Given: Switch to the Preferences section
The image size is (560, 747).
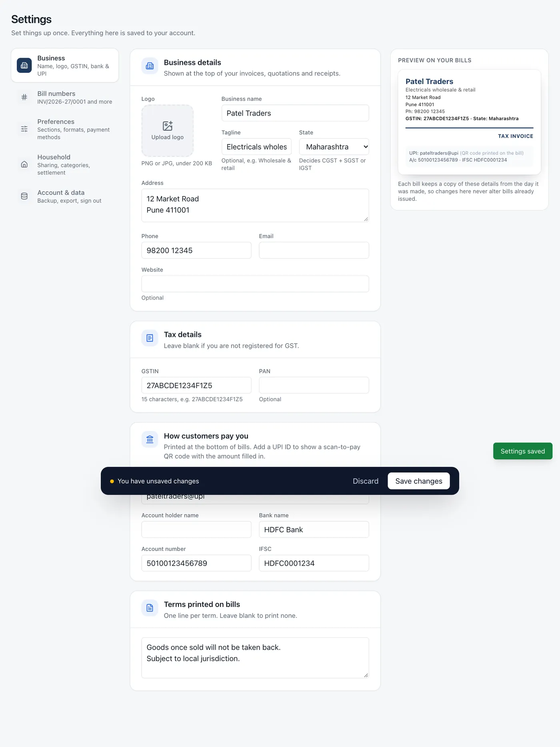Looking at the screenshot, I should [x=65, y=129].
